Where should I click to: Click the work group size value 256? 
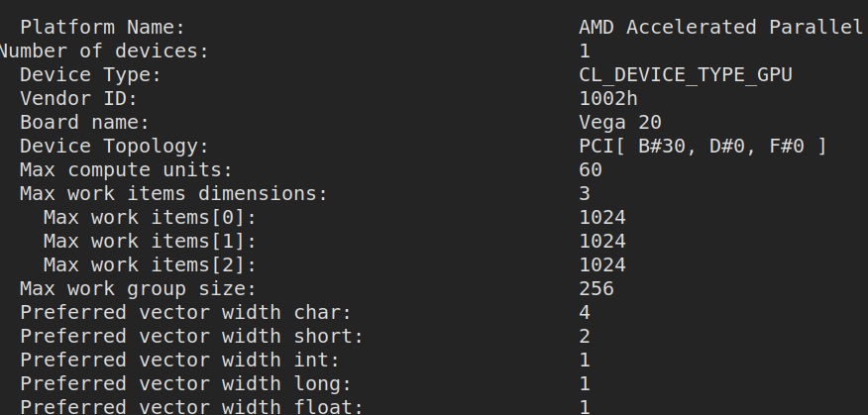(x=597, y=289)
